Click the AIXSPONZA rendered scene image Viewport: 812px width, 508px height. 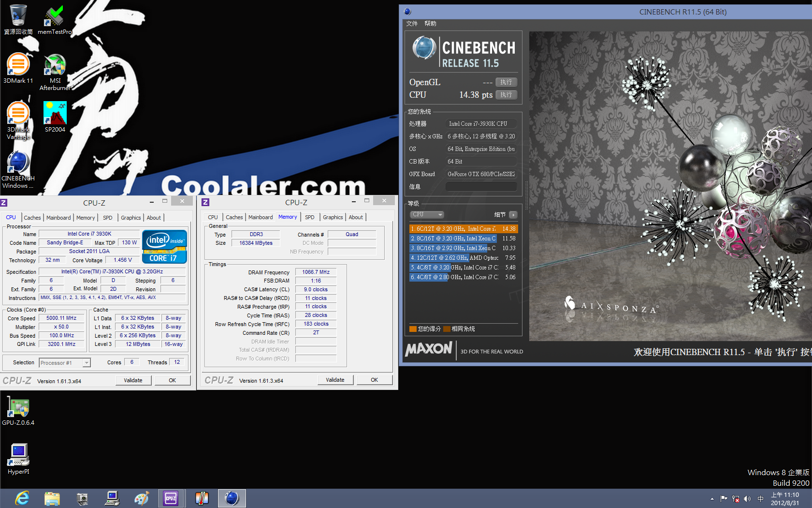[670, 186]
